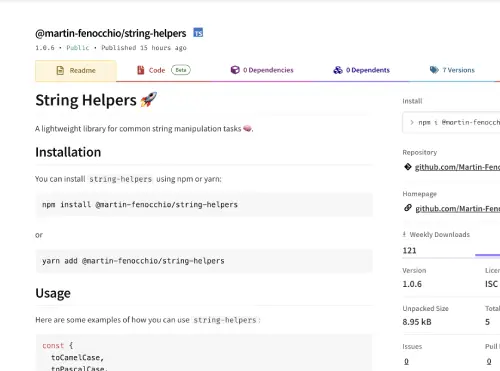Click the Dependents cubes icon
Image resolution: width=500 pixels, height=371 pixels.
pyautogui.click(x=338, y=70)
